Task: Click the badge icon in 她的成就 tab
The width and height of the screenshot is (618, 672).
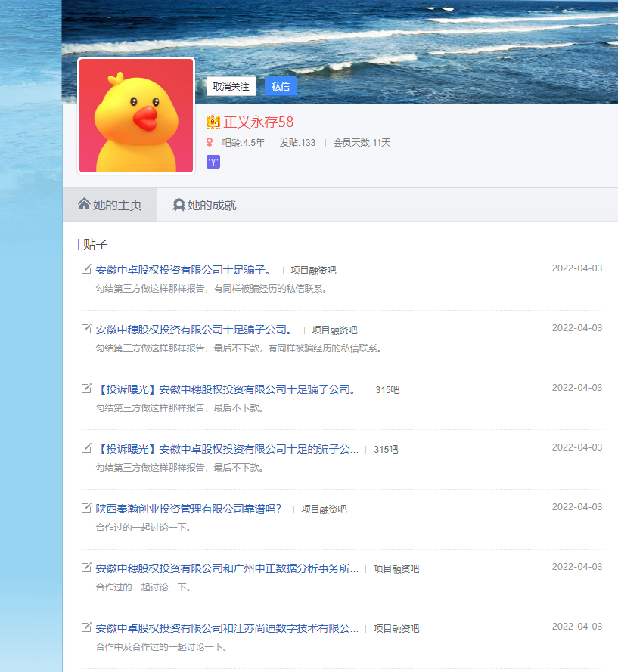Action: point(179,205)
